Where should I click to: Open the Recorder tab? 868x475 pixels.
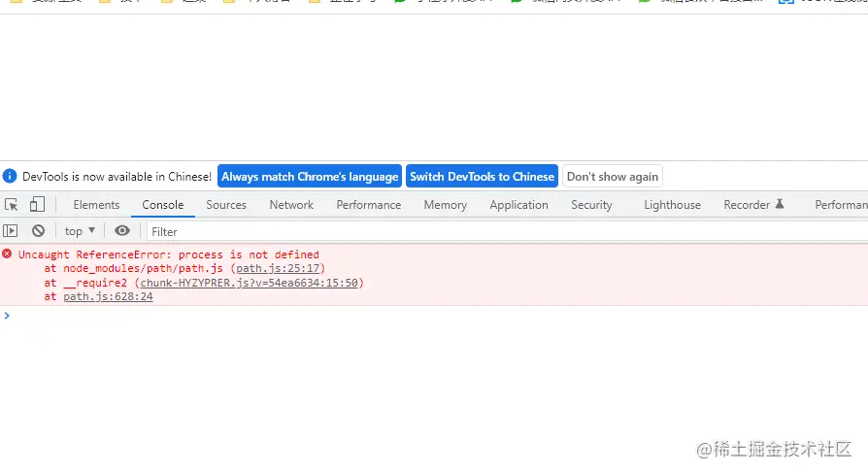click(752, 205)
